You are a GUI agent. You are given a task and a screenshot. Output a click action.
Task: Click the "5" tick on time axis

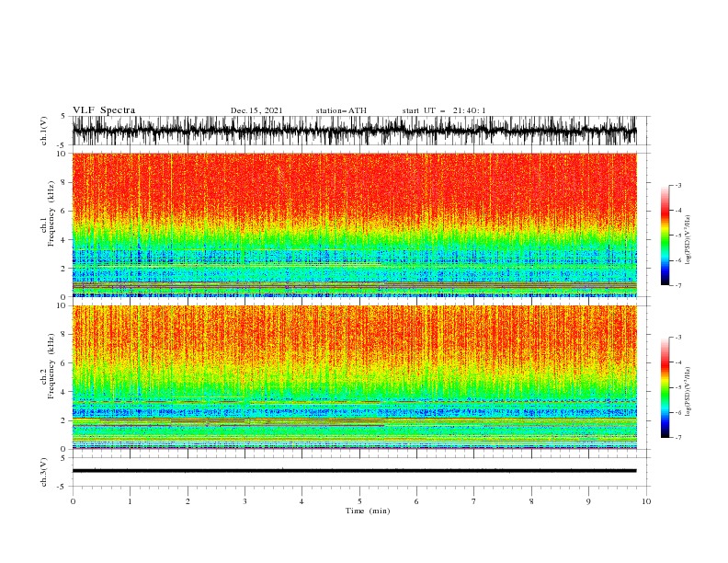coord(359,501)
